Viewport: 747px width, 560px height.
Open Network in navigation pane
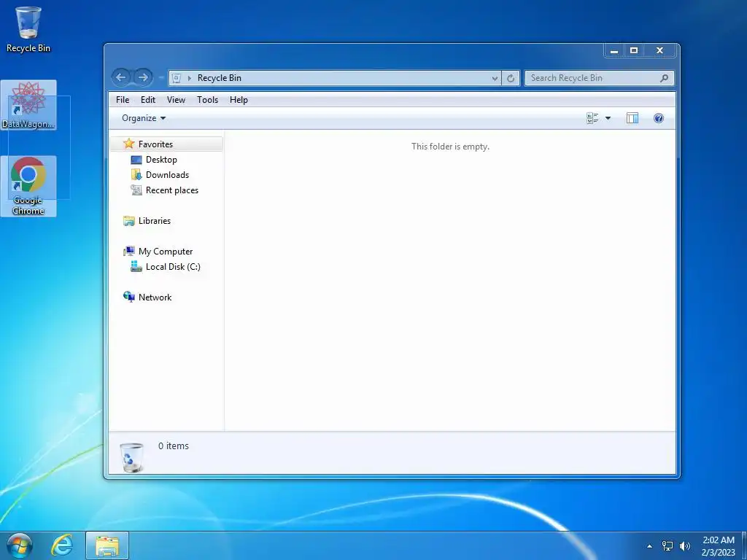[x=155, y=297]
